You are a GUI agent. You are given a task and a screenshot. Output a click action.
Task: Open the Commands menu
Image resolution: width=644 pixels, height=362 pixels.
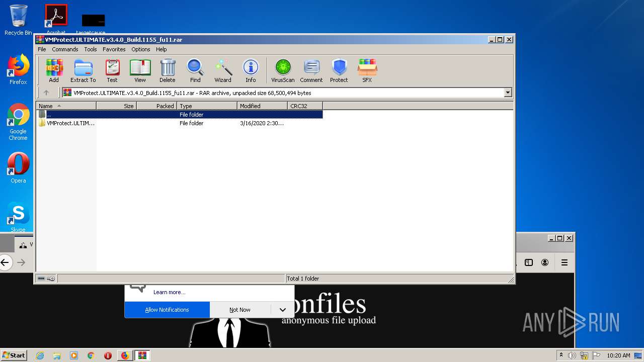pyautogui.click(x=65, y=49)
